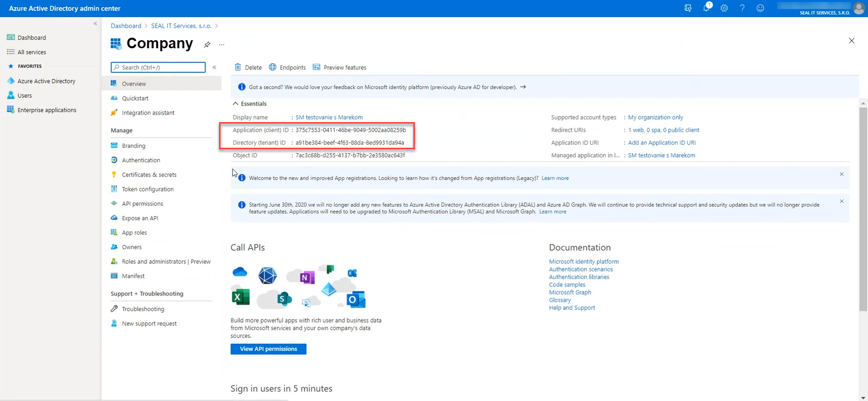Open the more options ellipsis beside Company
Viewport: 868px width, 401px height.
click(222, 45)
